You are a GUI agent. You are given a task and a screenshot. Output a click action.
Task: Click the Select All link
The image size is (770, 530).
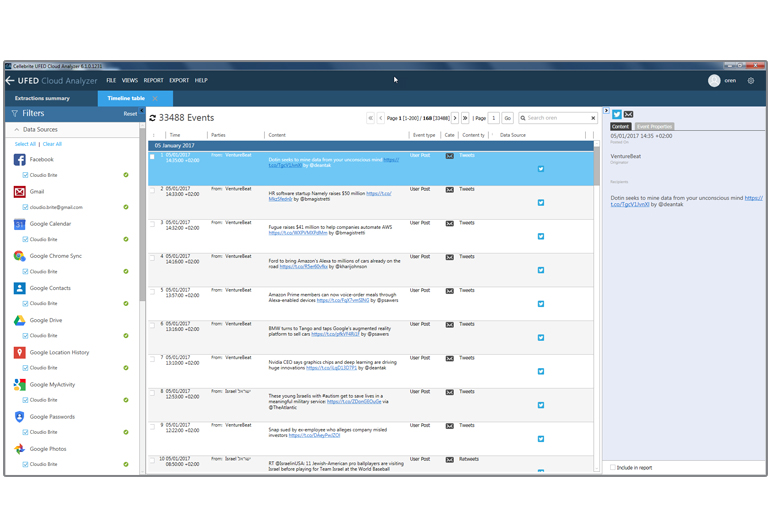pyautogui.click(x=25, y=144)
